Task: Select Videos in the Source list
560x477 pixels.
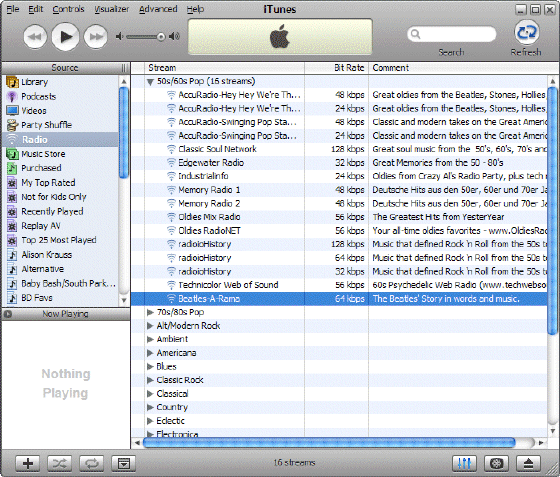Action: pos(60,111)
